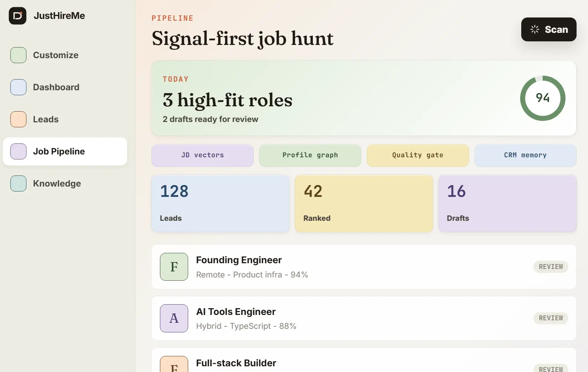Click the avatar of Full-stack Builder

point(174,364)
